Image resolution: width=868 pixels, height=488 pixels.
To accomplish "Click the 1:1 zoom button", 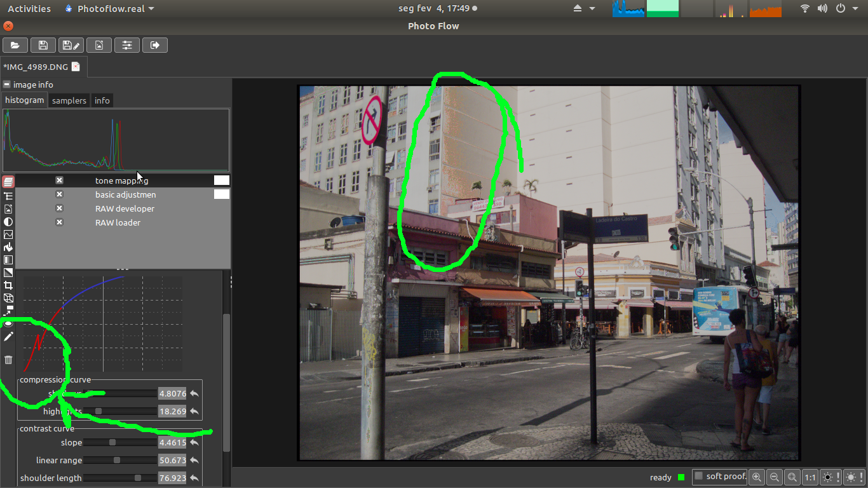I will click(810, 477).
